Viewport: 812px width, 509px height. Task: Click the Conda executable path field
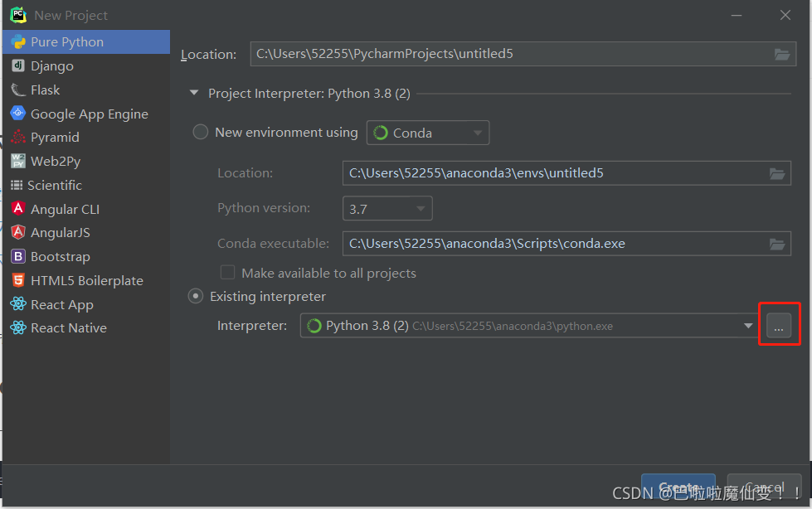[566, 244]
